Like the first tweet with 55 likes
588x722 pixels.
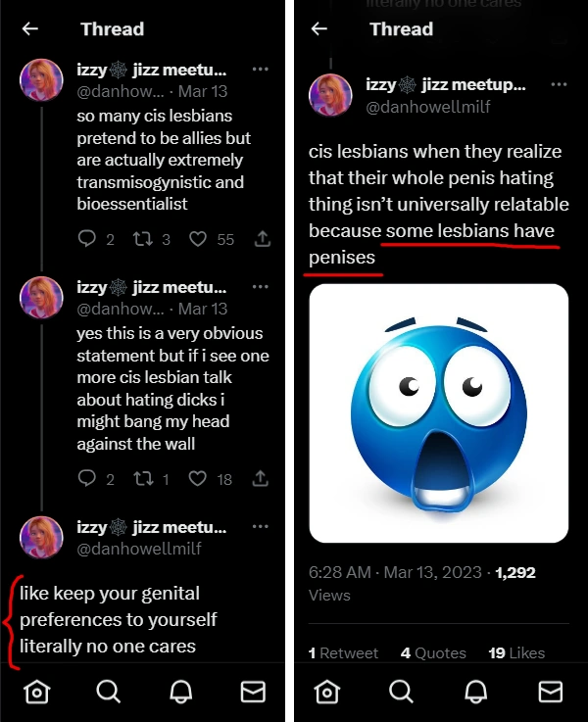click(x=198, y=239)
